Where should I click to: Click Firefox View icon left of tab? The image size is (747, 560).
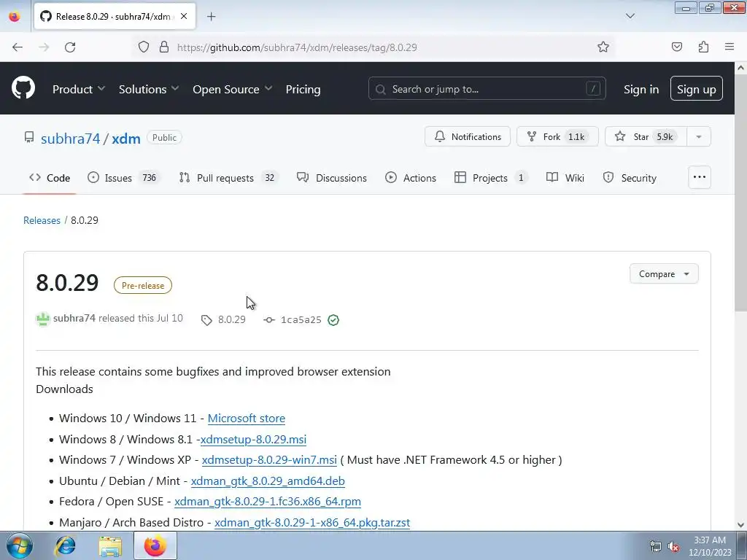pos(15,17)
